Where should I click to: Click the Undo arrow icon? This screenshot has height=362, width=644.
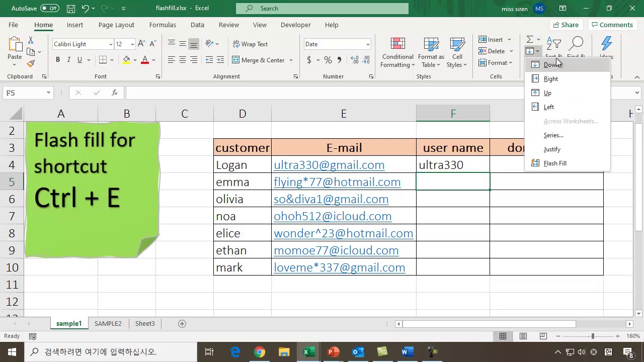click(85, 9)
